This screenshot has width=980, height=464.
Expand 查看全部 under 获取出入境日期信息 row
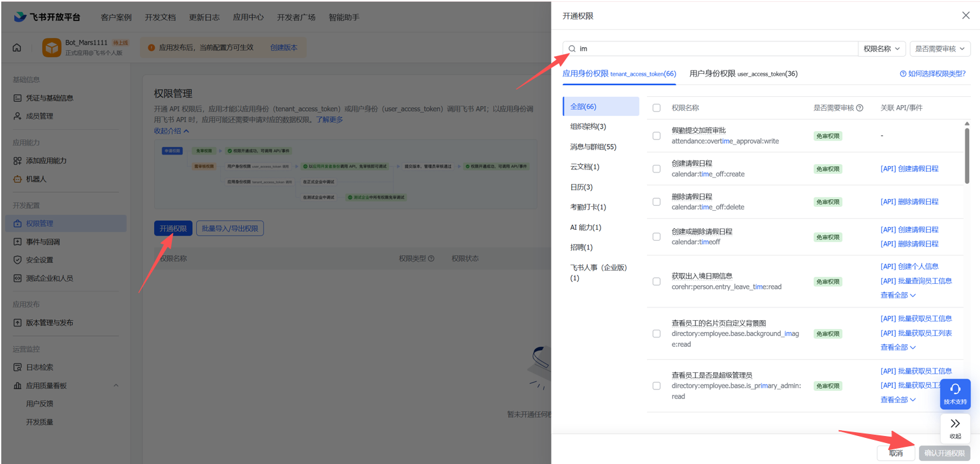click(898, 295)
